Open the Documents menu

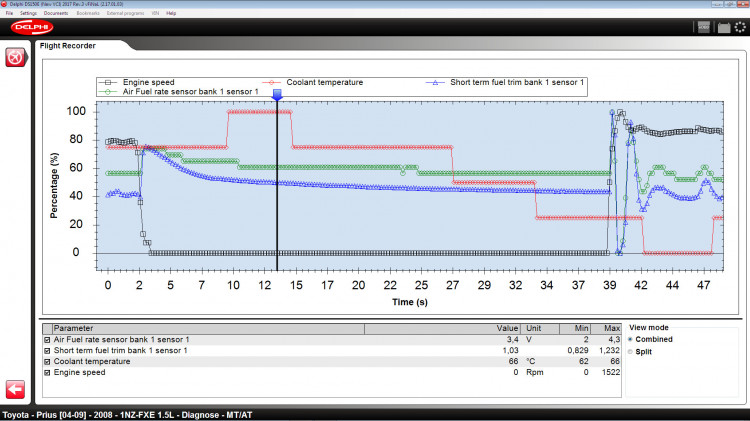point(56,13)
